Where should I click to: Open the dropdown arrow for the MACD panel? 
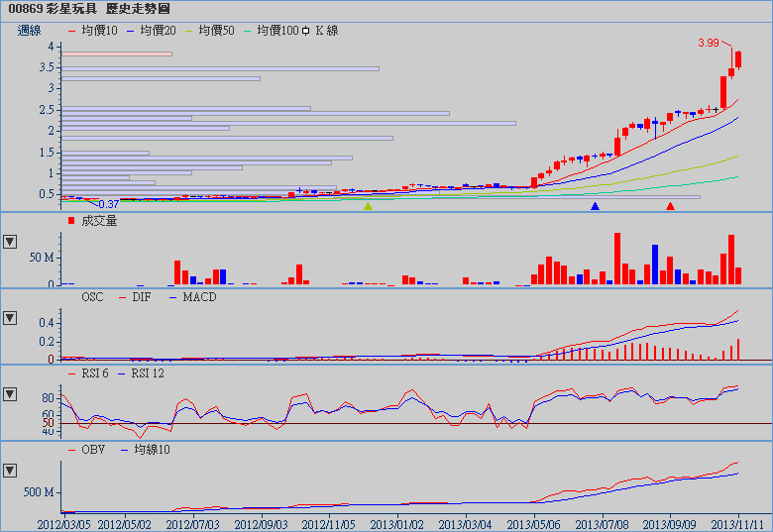click(x=10, y=318)
